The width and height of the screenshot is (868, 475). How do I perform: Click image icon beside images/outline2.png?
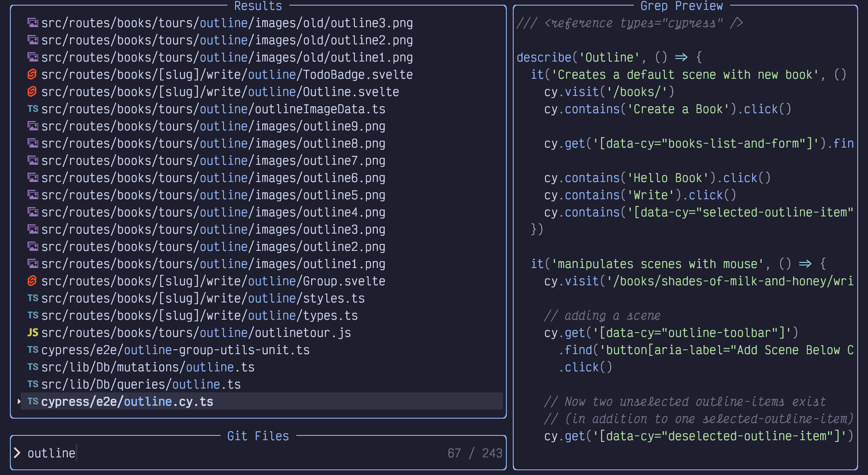33,247
